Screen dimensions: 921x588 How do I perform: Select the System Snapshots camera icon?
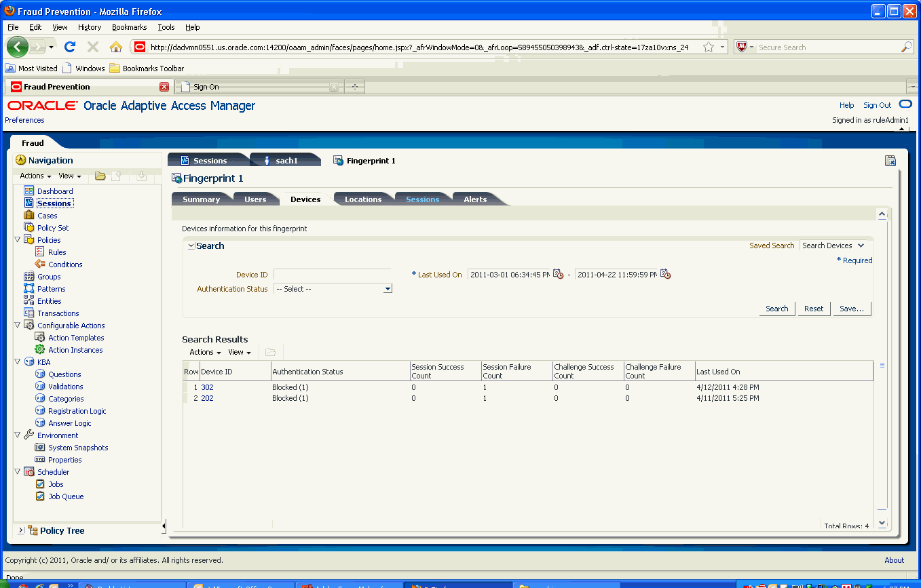(39, 447)
